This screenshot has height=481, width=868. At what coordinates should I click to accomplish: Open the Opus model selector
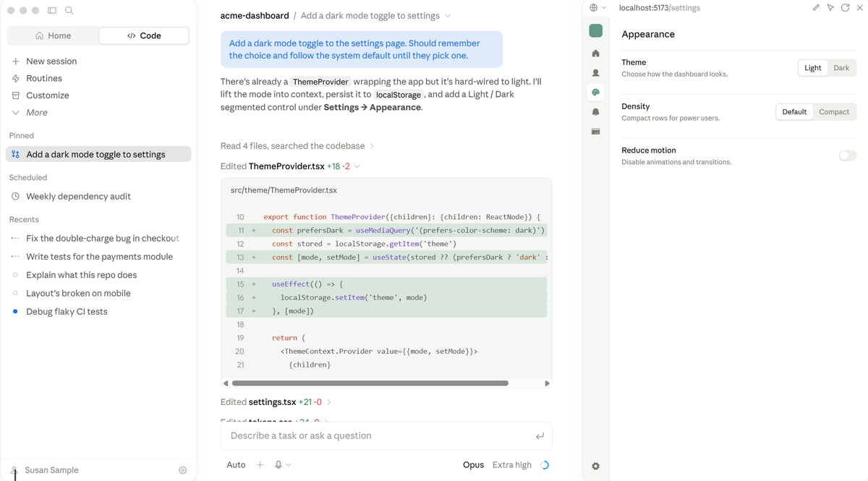tap(473, 465)
